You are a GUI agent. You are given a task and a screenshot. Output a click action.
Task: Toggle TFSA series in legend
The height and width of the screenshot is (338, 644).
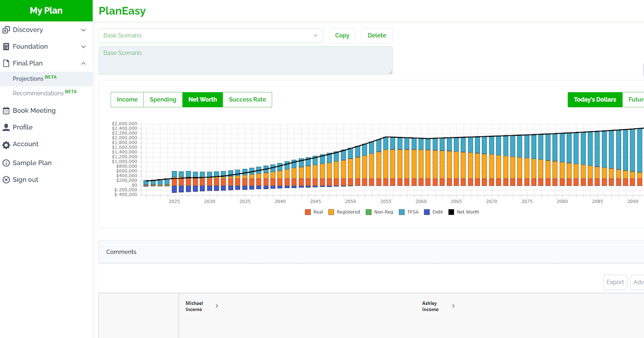(x=408, y=212)
